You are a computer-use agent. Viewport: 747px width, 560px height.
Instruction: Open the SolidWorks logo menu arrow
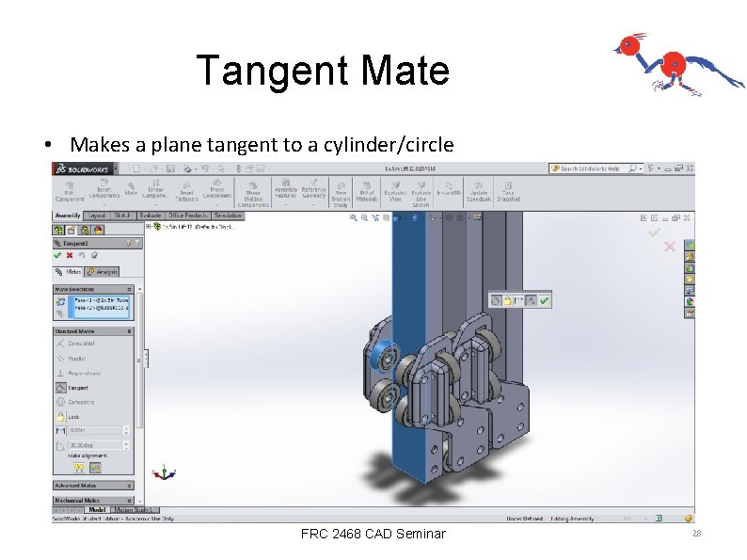pyautogui.click(x=116, y=168)
